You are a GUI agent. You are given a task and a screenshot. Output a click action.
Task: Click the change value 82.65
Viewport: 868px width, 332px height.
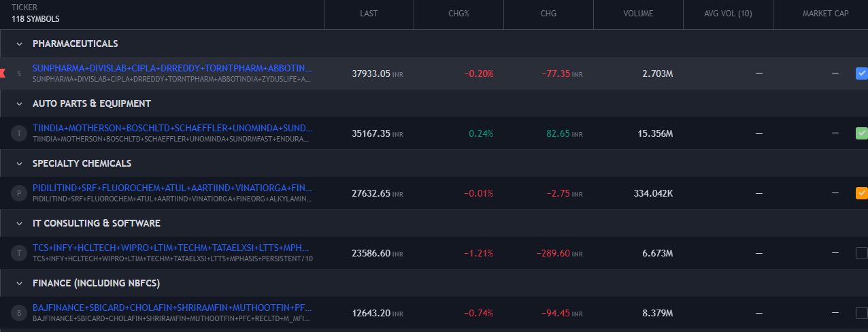(558, 133)
